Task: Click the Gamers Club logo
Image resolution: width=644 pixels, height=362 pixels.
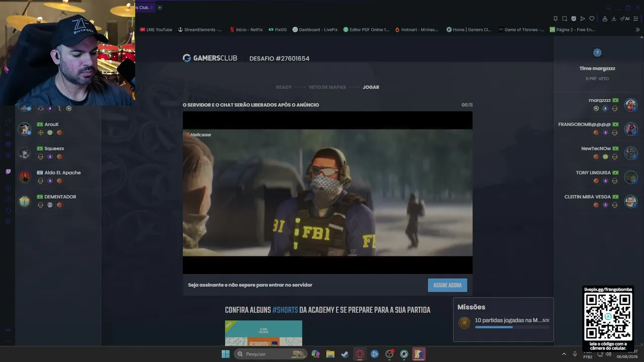Action: [x=210, y=58]
